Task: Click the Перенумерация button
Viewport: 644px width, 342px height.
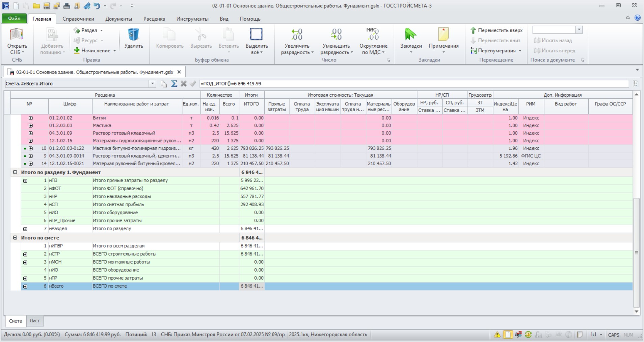Action: click(496, 50)
